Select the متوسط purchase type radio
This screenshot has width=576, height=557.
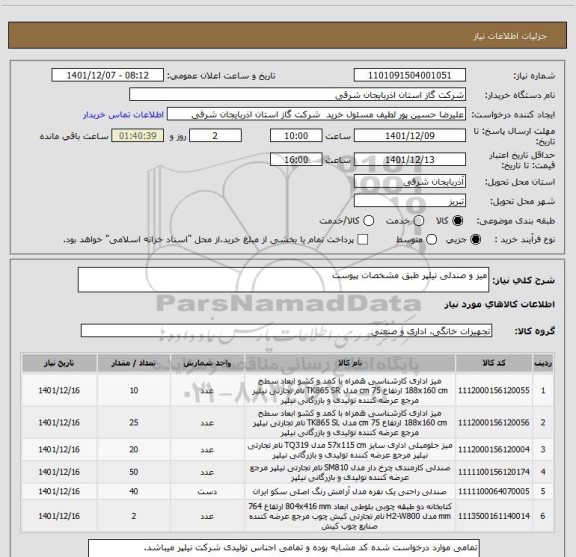pos(431,240)
